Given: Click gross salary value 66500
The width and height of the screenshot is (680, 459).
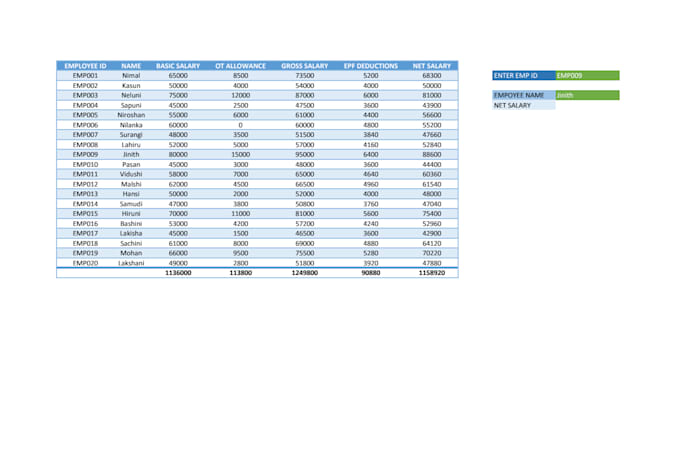Looking at the screenshot, I should click(x=304, y=184).
